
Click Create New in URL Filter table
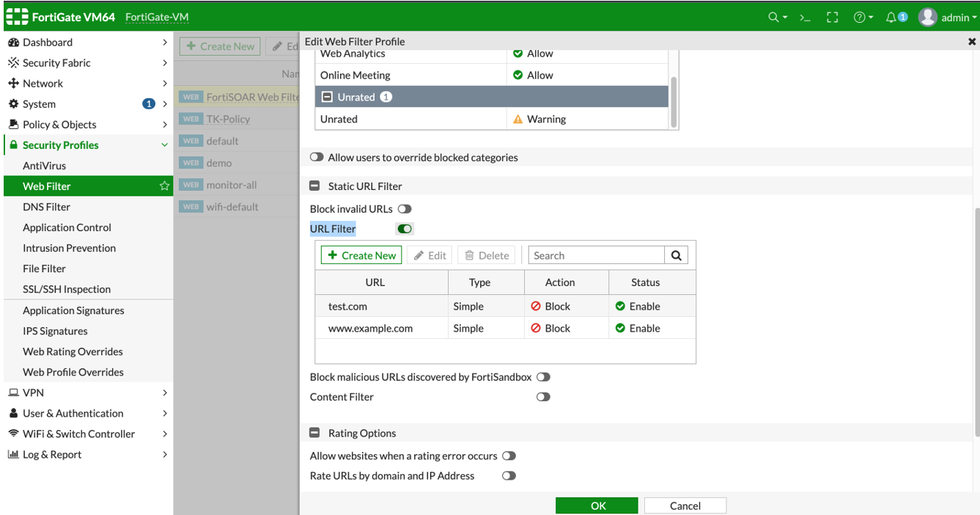click(361, 255)
